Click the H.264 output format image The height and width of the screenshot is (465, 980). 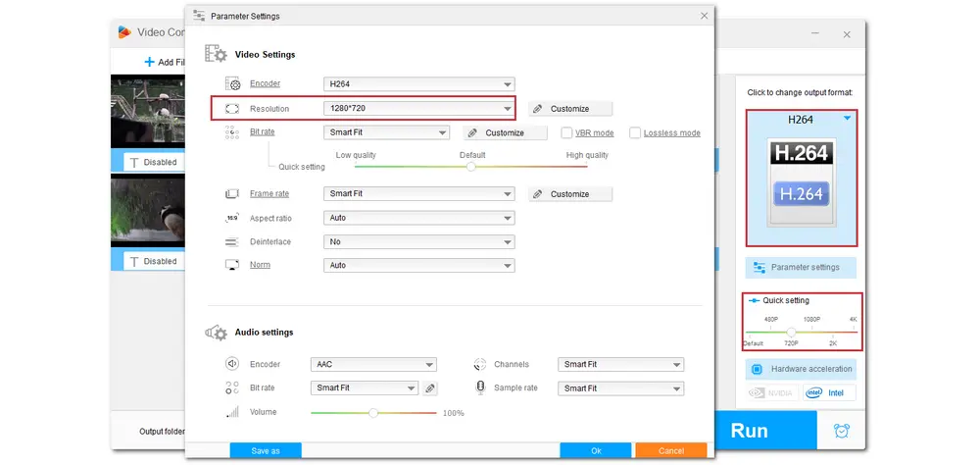point(802,181)
